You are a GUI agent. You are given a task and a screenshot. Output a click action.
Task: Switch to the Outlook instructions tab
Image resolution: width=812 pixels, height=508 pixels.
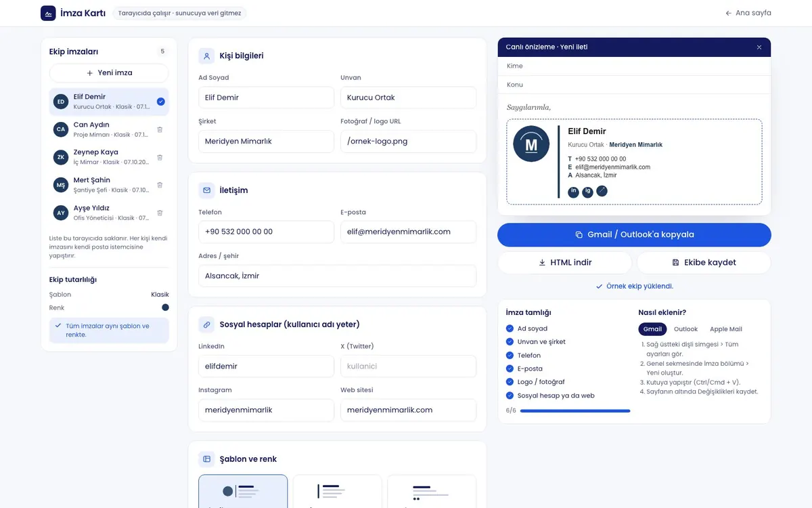[x=685, y=329]
